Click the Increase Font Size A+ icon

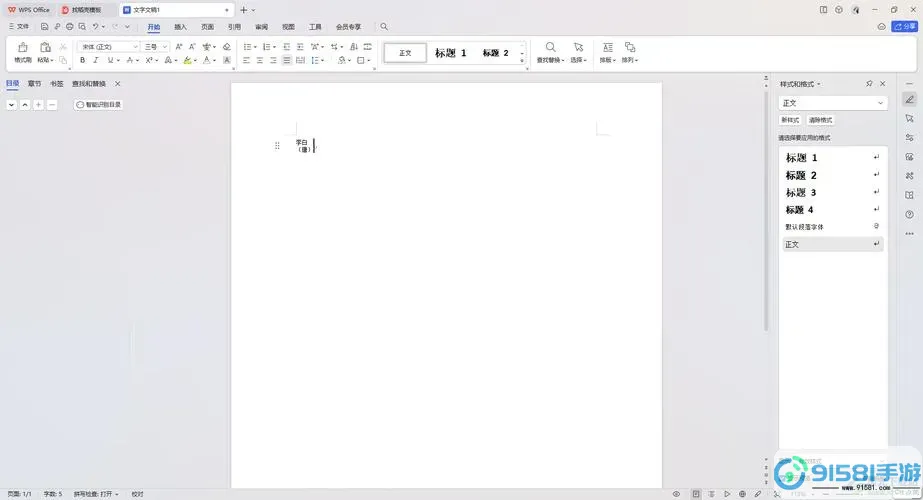(179, 47)
